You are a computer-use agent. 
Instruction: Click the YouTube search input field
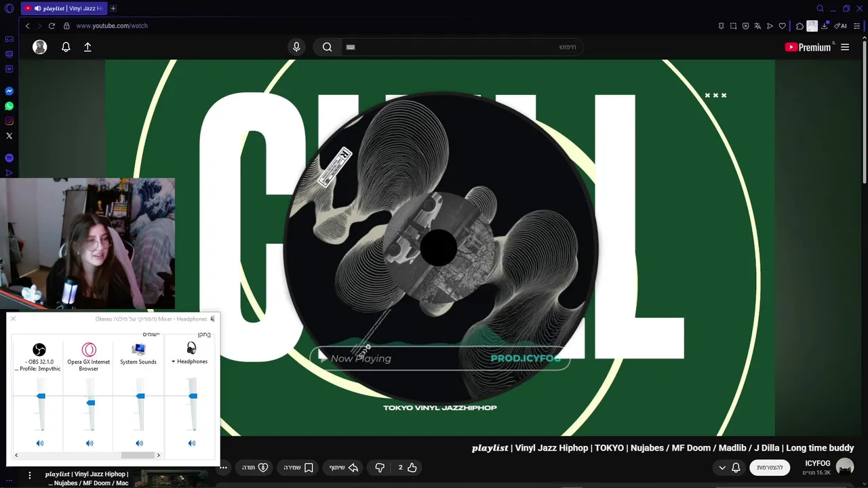462,47
